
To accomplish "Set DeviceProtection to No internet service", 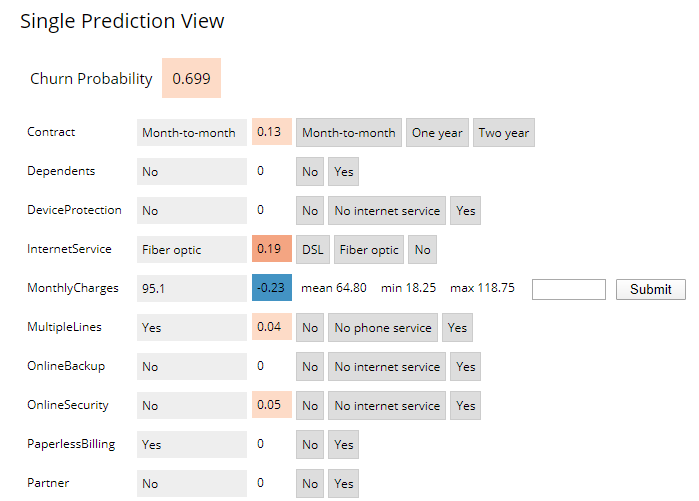I will pyautogui.click(x=387, y=210).
